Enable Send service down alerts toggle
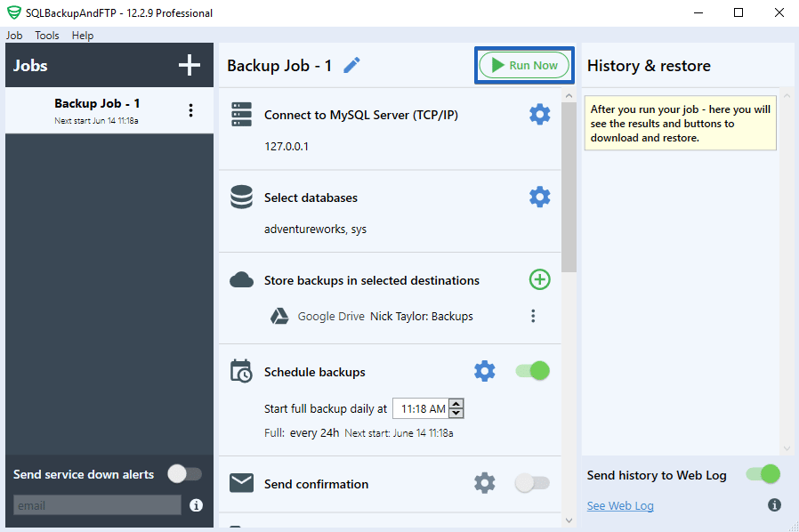 click(x=185, y=474)
